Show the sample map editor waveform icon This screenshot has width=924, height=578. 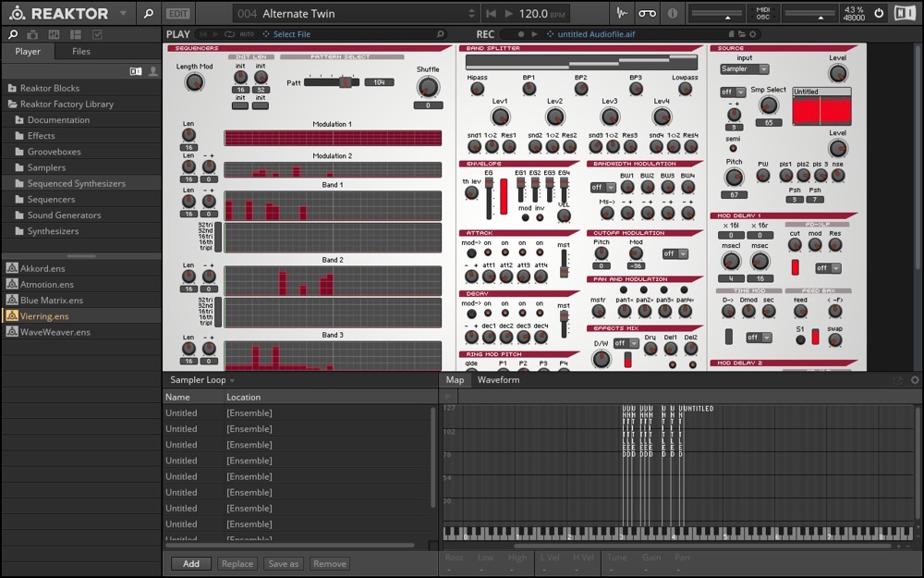point(622,13)
